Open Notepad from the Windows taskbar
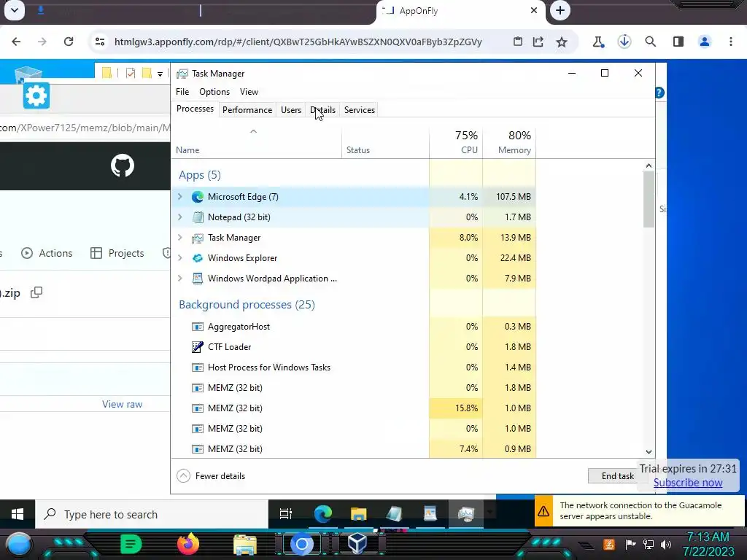 click(394, 514)
